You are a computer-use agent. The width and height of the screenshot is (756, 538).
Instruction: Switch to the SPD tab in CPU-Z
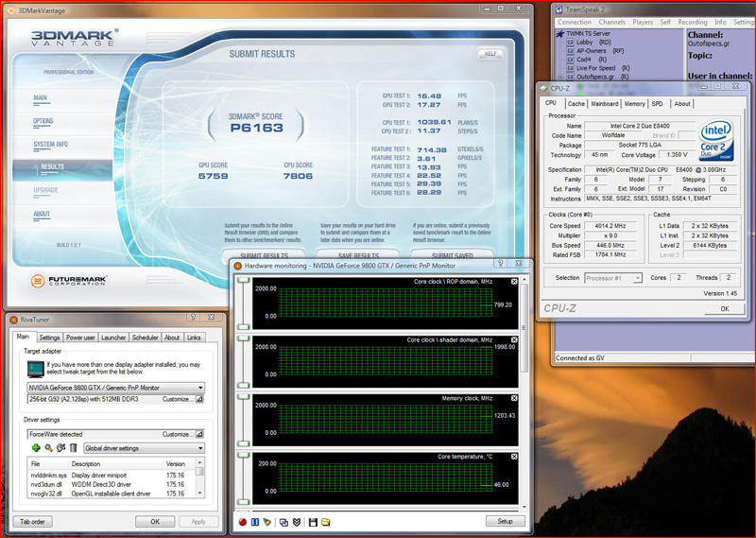tap(657, 104)
